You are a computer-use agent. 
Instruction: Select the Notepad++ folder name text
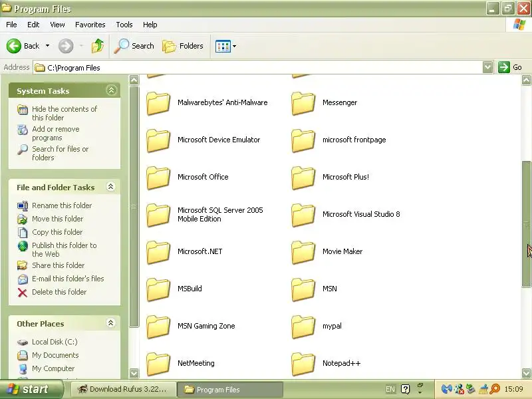pos(341,363)
